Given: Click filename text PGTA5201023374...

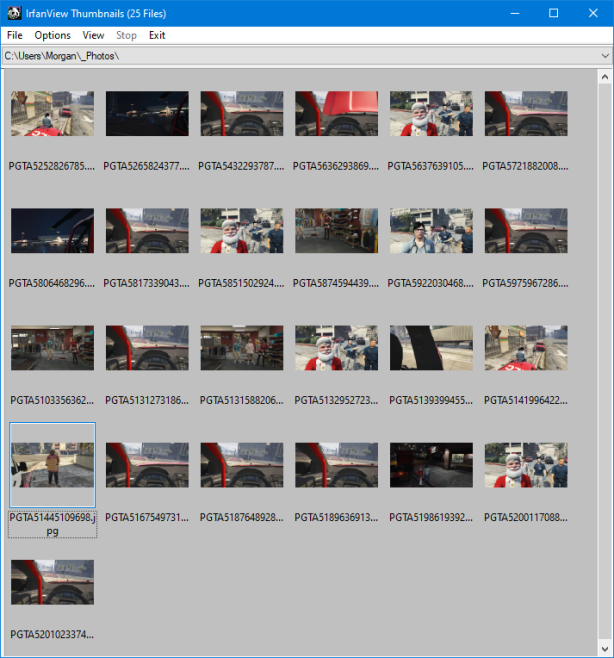Looking at the screenshot, I should coord(52,634).
